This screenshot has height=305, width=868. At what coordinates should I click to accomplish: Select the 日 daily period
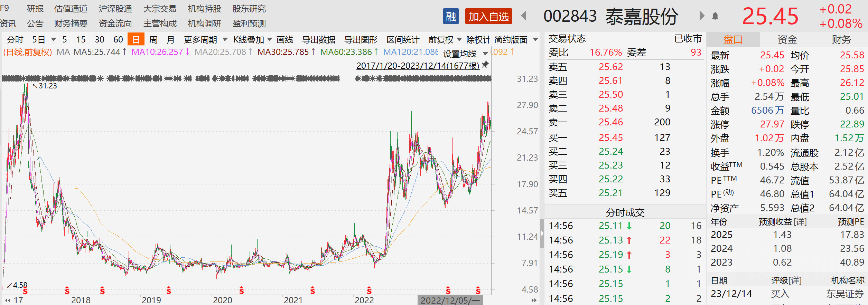(136, 39)
